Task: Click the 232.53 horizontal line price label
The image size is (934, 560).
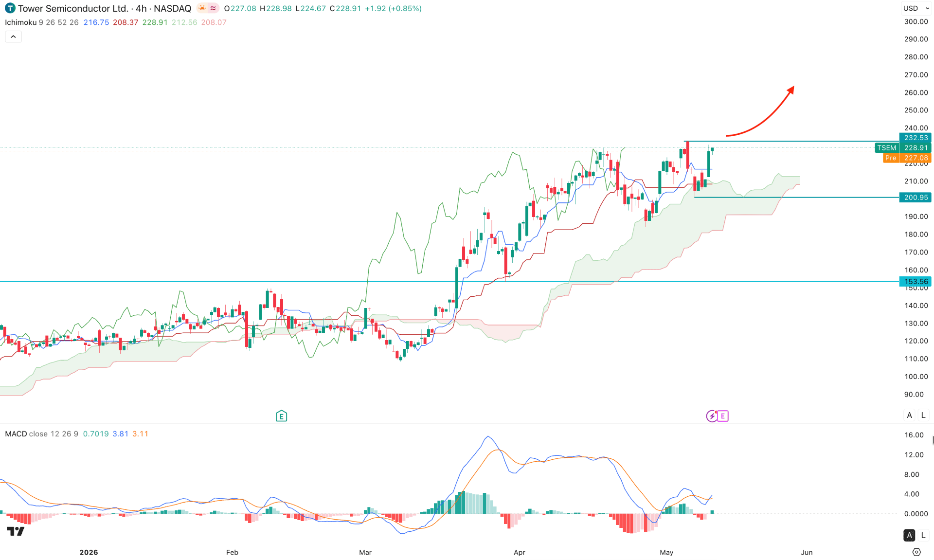Action: tap(916, 138)
